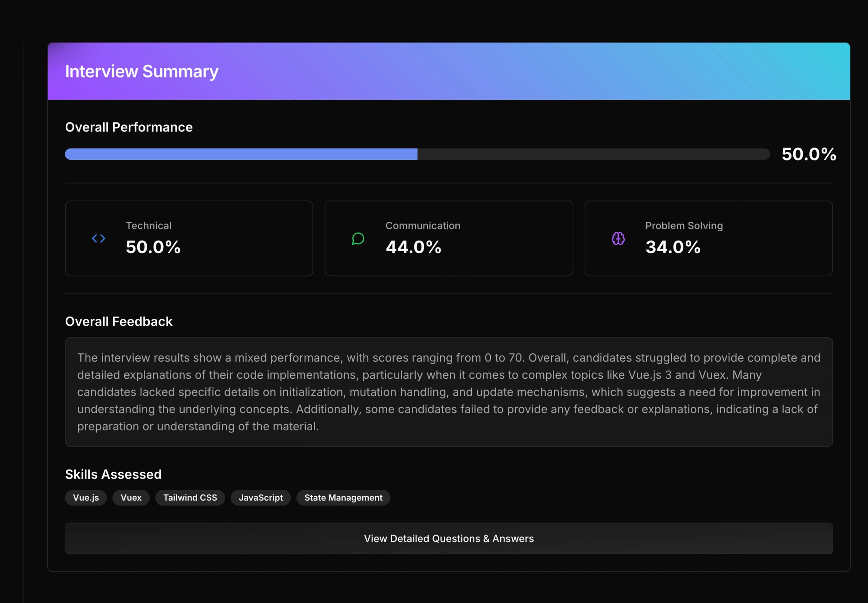Click the Overall Performance heading

click(129, 127)
